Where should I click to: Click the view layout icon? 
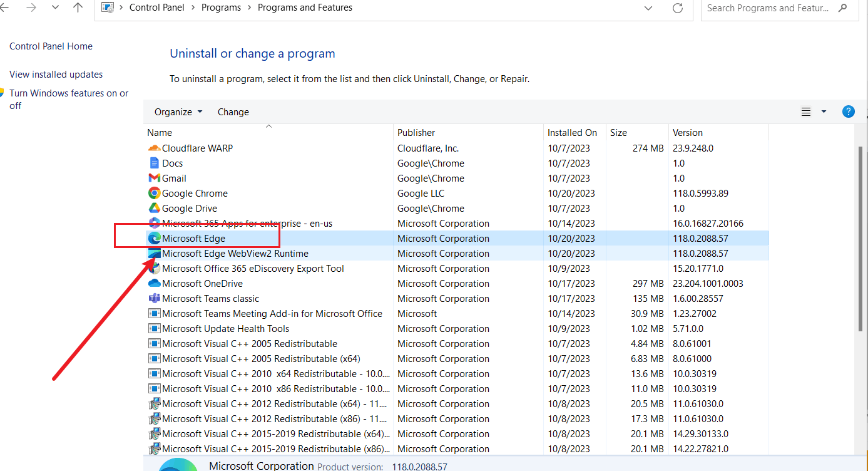[x=806, y=112]
